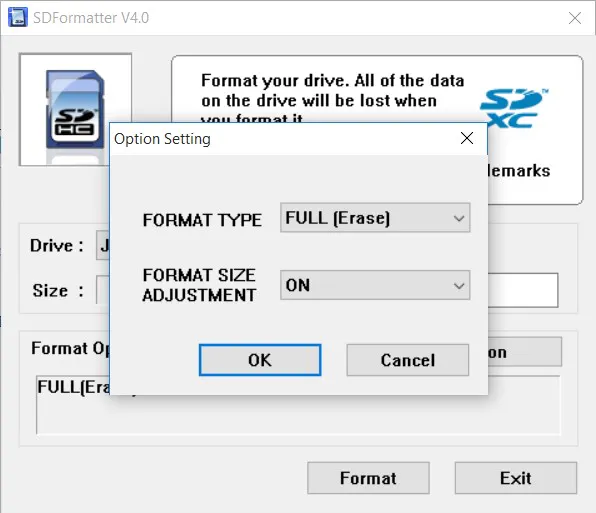Click the ON value in size adjustment
The image size is (596, 513).
(298, 285)
